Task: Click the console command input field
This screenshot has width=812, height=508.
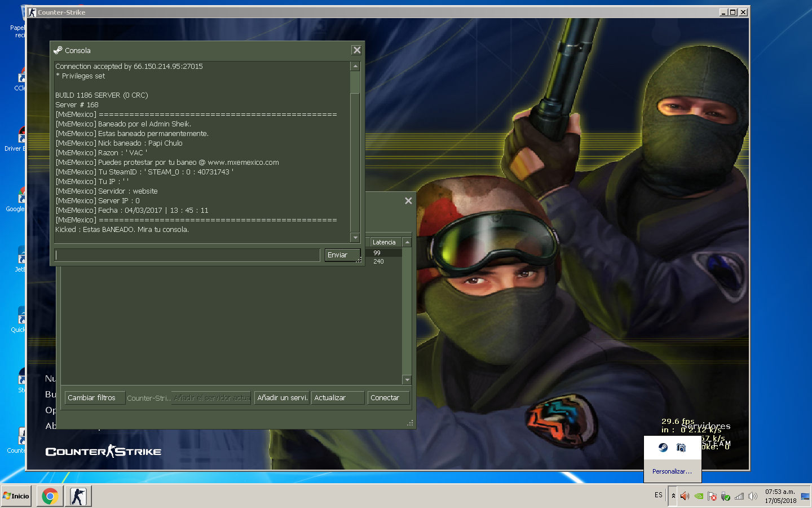Action: coord(187,255)
